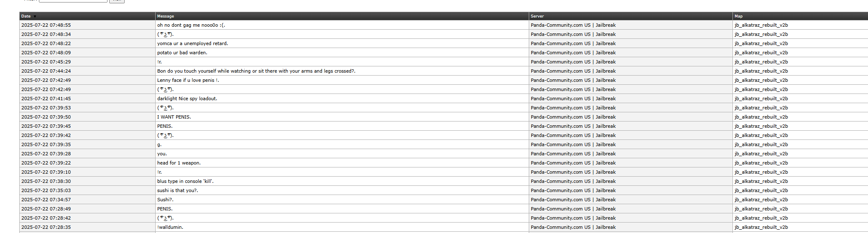
Task: Select the "blus type in console 'kill'." message
Action: 185,181
